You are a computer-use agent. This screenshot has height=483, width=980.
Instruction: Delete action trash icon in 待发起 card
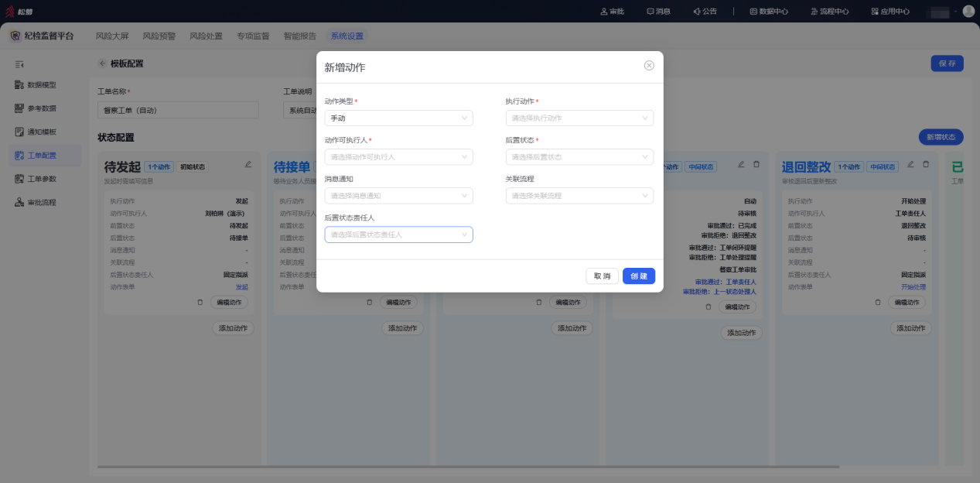200,303
